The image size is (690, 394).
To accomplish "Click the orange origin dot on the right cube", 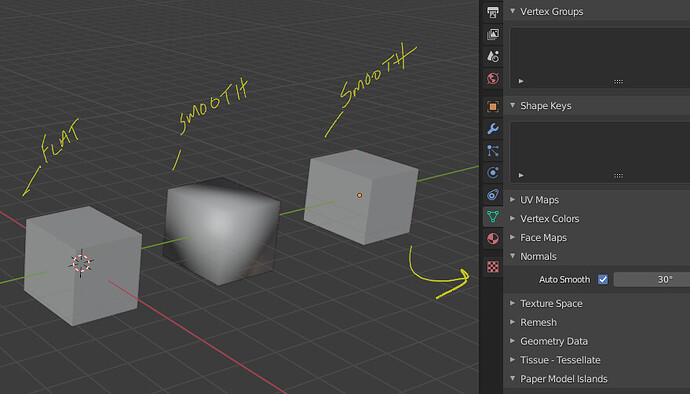I will click(x=360, y=195).
